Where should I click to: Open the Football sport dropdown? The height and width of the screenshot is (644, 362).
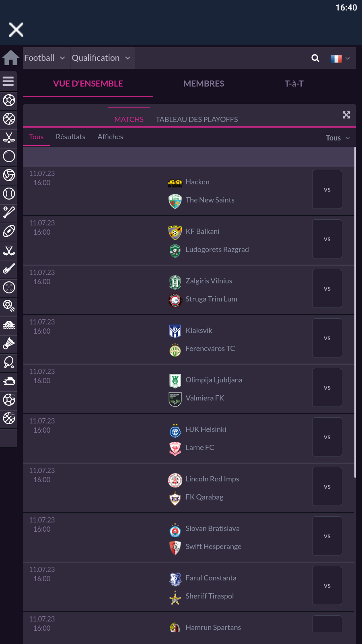coord(45,58)
